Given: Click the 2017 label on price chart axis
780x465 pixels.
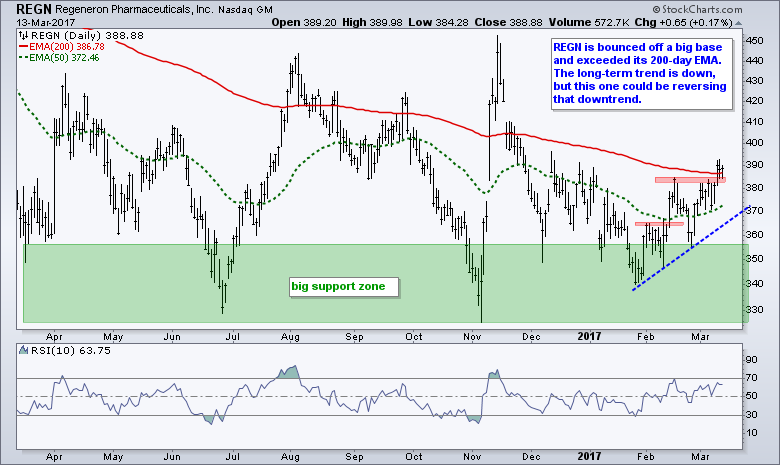Looking at the screenshot, I should (589, 337).
